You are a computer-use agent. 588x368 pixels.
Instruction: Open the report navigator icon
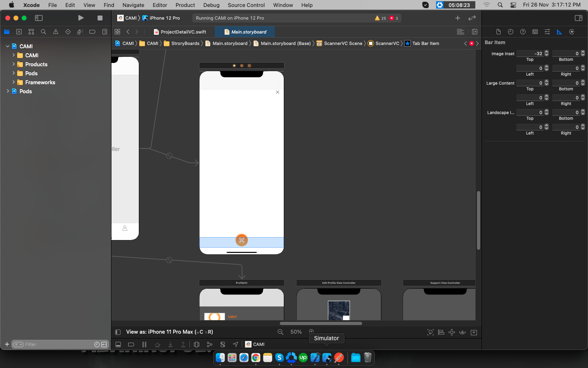click(105, 32)
